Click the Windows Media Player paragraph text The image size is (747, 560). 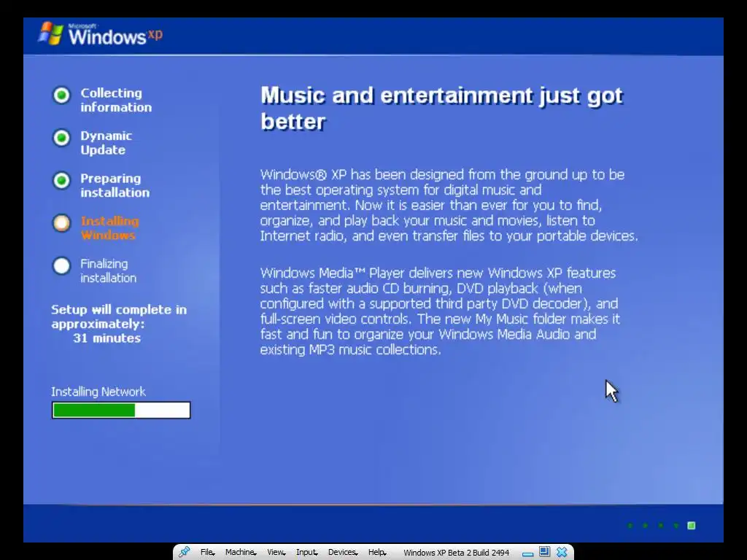440,311
